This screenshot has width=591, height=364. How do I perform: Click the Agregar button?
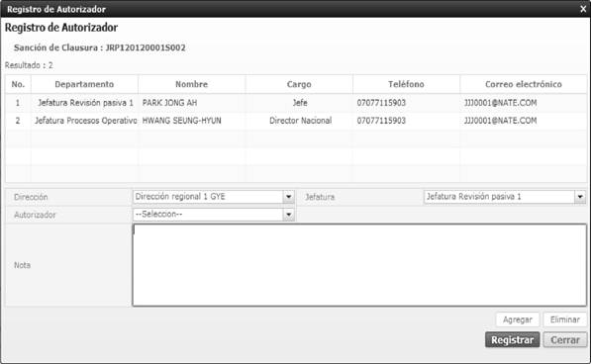pyautogui.click(x=518, y=319)
